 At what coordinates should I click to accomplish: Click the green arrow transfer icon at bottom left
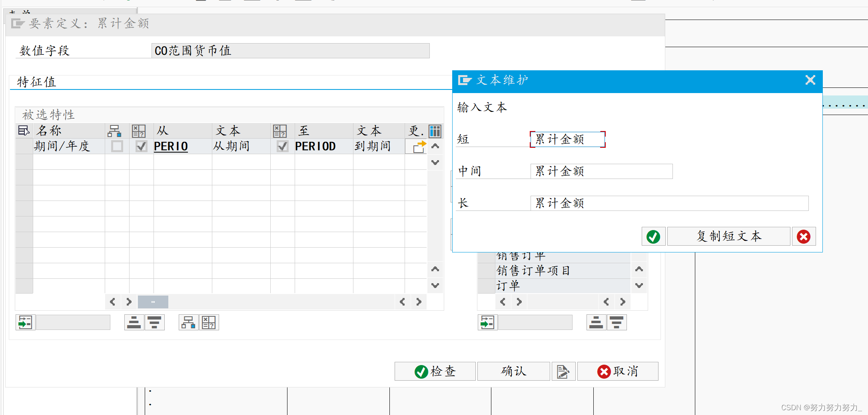(x=25, y=322)
